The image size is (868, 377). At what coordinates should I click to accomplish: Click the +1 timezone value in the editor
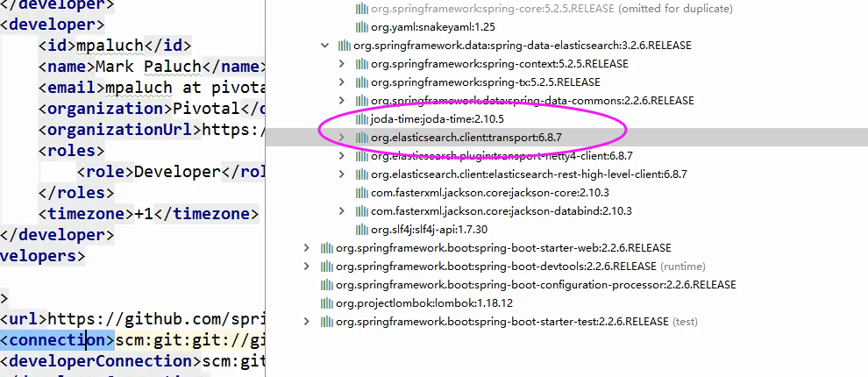tap(144, 214)
